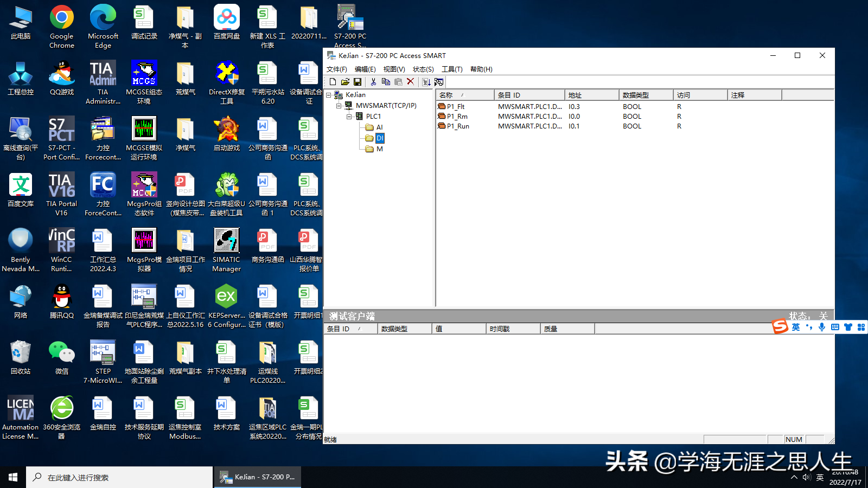Click the test client toolbar icon

point(439,82)
